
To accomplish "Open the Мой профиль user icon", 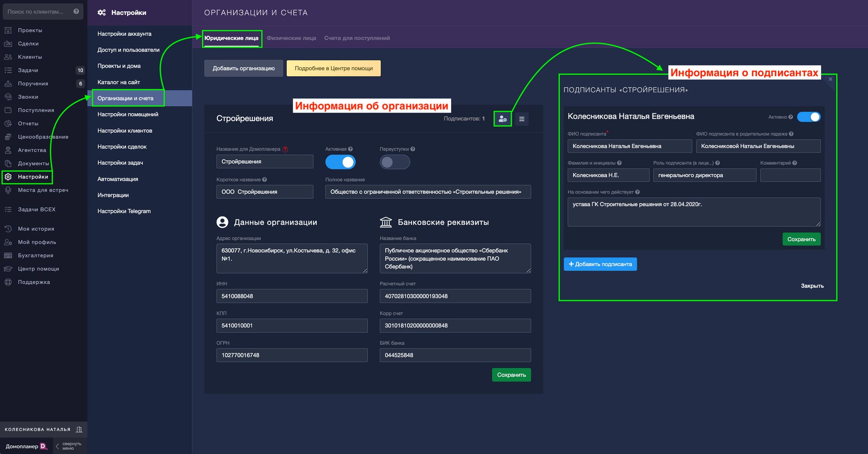I will pos(8,242).
